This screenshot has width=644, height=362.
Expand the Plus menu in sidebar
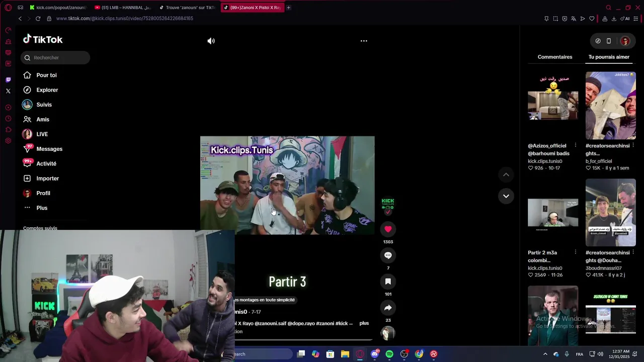click(42, 208)
